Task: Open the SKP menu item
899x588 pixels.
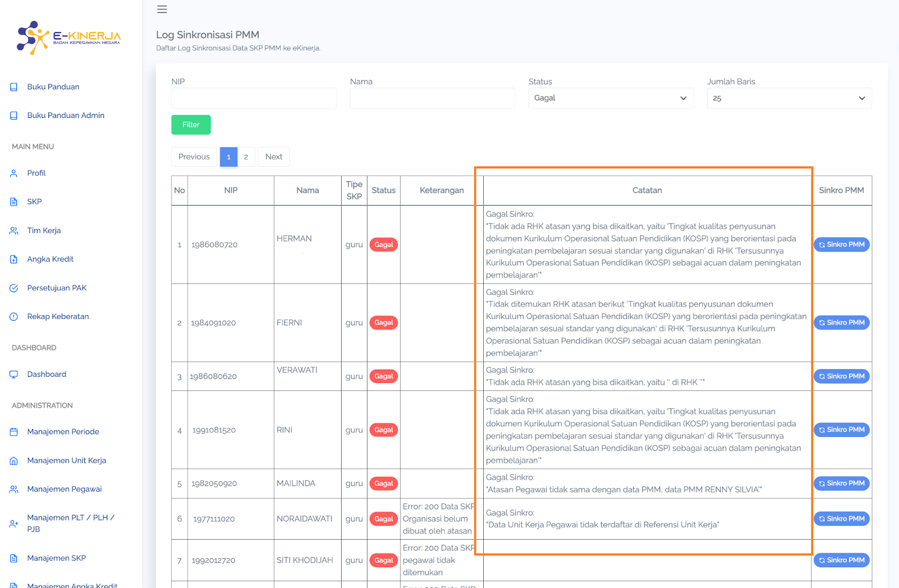Action: pos(34,202)
